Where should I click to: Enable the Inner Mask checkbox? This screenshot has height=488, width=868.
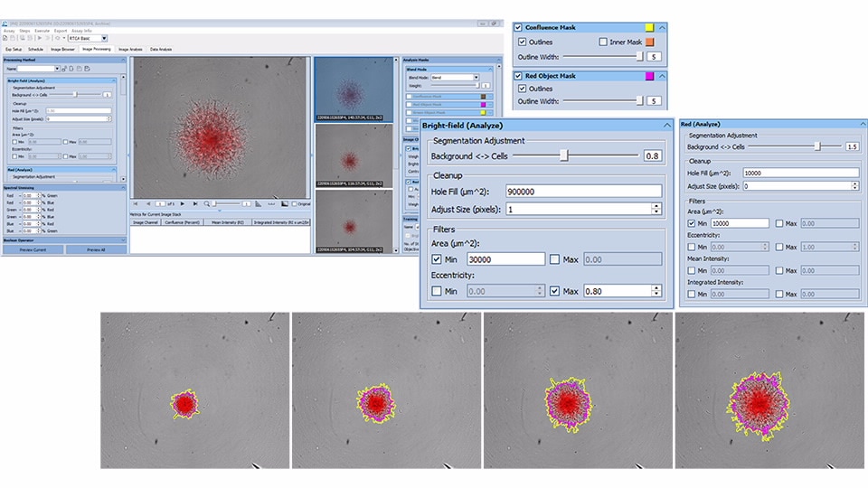coord(603,42)
